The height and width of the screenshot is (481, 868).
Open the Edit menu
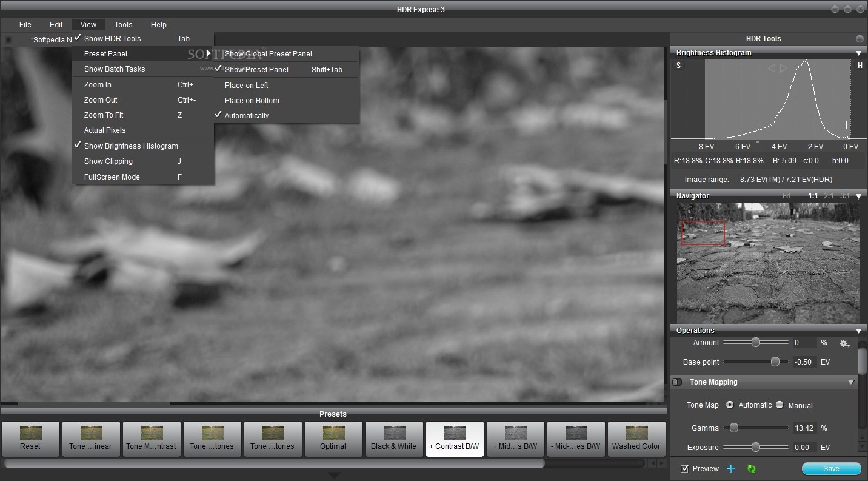pyautogui.click(x=56, y=25)
